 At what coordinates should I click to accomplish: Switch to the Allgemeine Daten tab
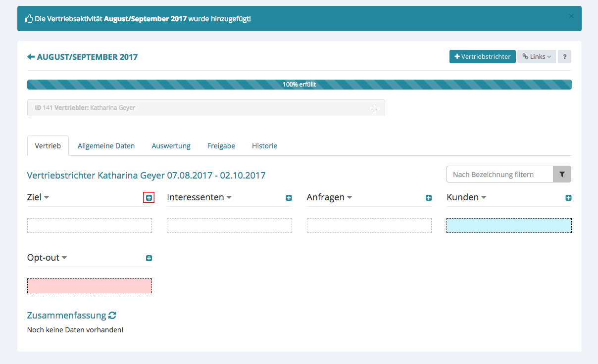pos(106,146)
